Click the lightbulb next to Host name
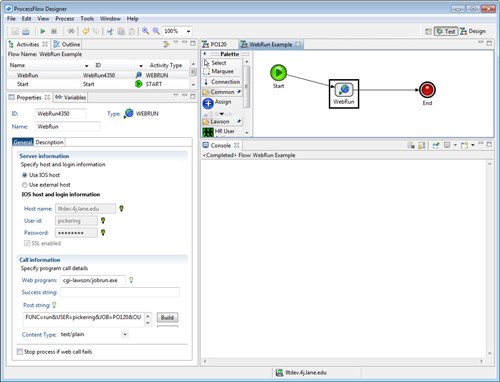The height and width of the screenshot is (382, 500). click(121, 209)
